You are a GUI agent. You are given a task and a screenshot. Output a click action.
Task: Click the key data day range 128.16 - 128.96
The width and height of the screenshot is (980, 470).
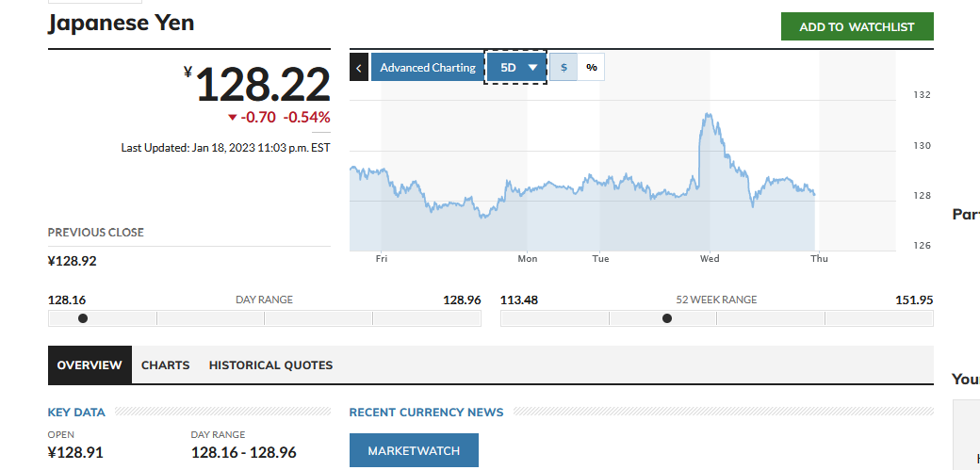244,452
